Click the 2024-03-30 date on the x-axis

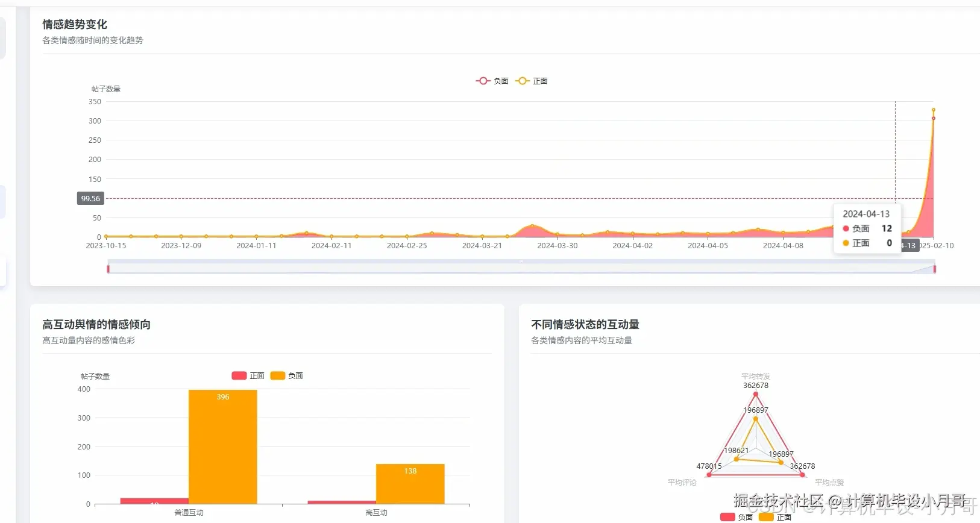click(x=558, y=245)
